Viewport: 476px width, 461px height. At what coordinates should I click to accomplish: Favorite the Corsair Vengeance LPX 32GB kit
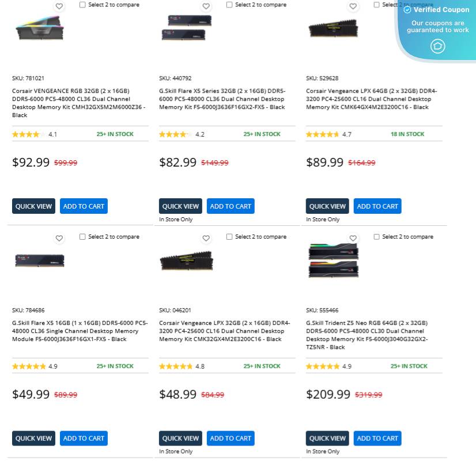click(x=206, y=238)
